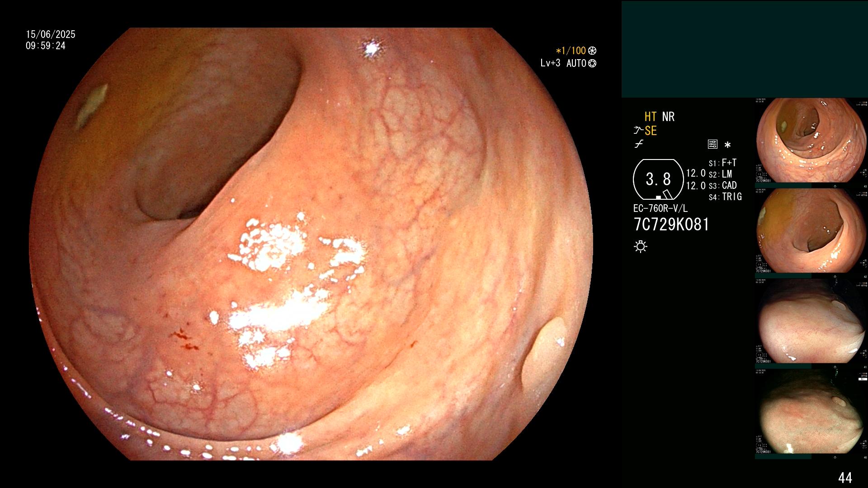Click the image counter 44
This screenshot has height=488, width=868.
[x=845, y=478]
